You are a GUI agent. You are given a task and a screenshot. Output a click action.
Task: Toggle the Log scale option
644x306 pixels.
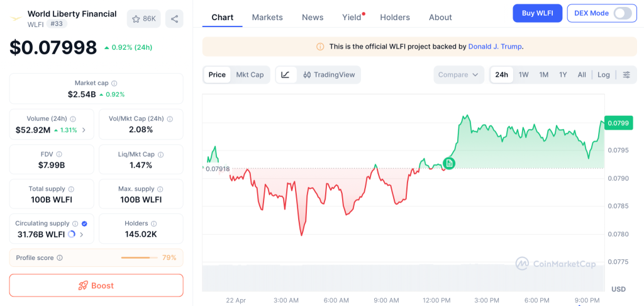click(x=604, y=75)
